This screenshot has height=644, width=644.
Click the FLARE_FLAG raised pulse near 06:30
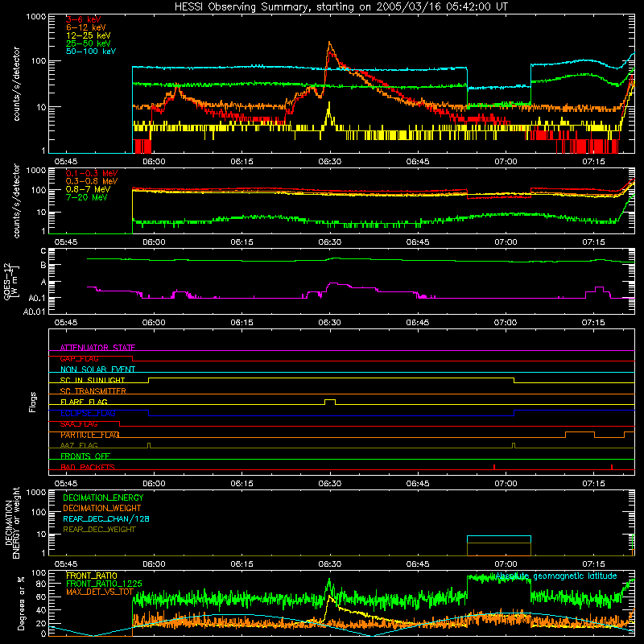click(330, 402)
